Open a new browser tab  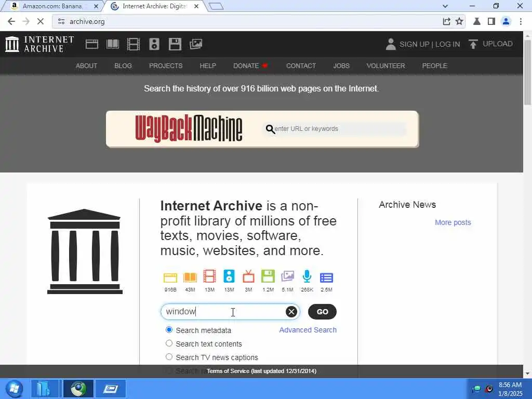[216, 6]
